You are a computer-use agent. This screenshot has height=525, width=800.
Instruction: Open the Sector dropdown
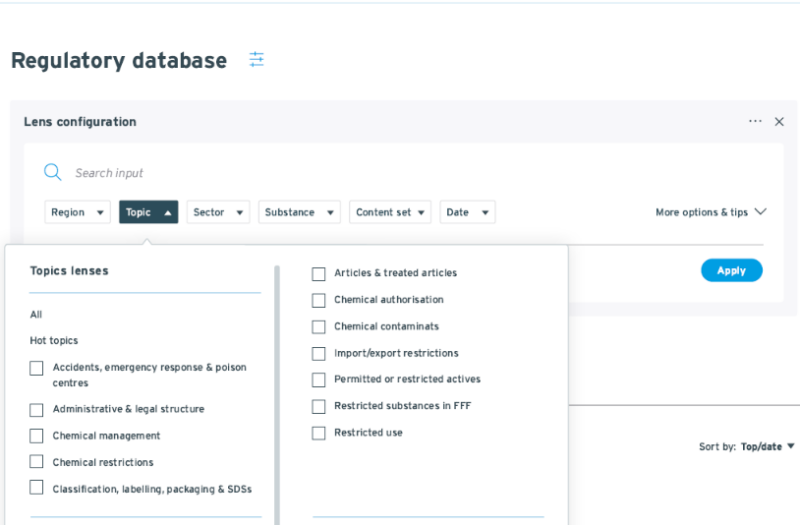pyautogui.click(x=218, y=212)
